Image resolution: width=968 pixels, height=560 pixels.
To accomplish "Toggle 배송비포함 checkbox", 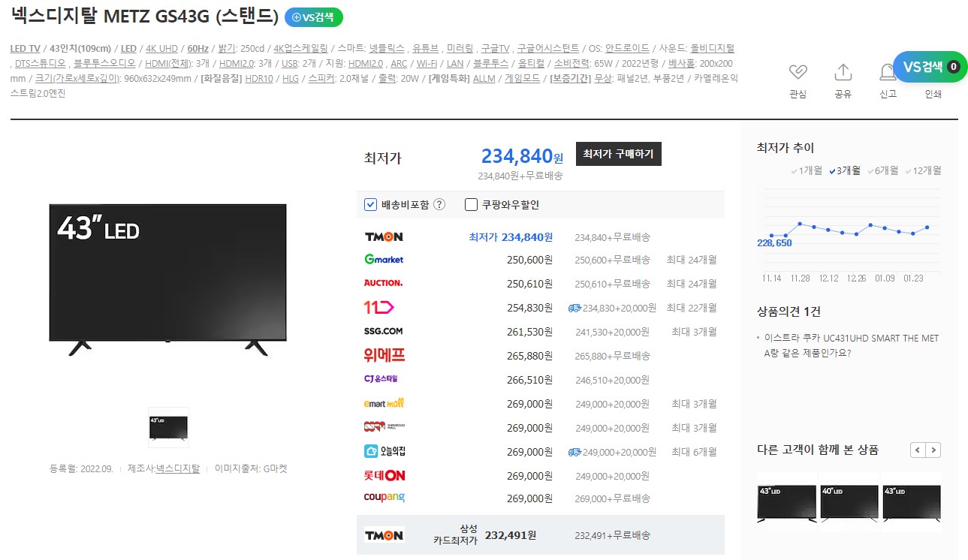I will (x=370, y=204).
